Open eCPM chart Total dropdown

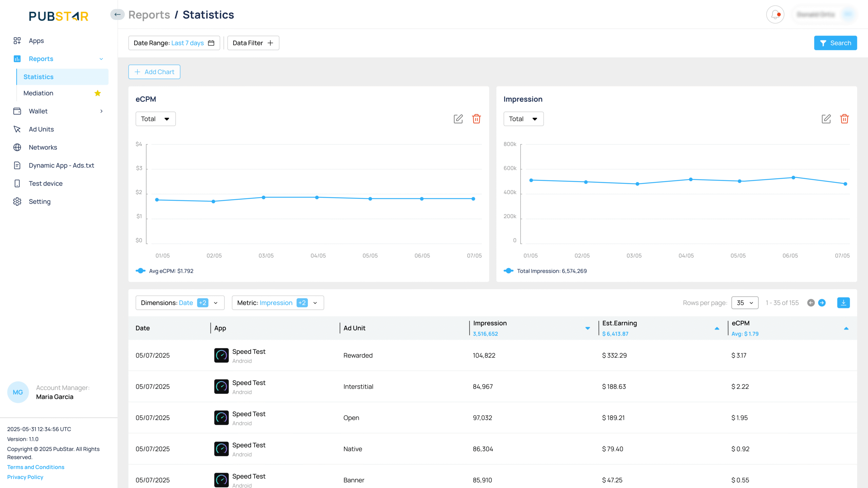point(155,119)
